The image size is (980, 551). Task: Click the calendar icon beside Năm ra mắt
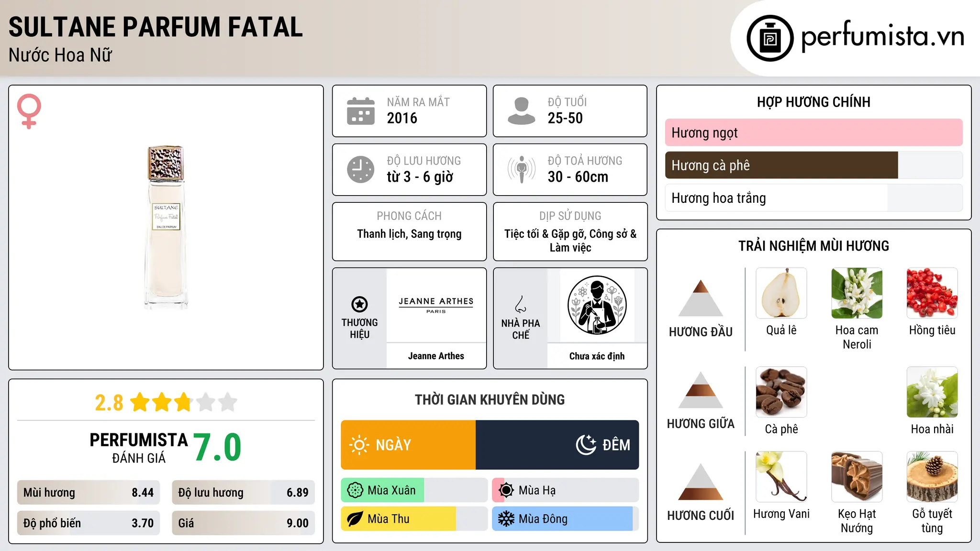pos(361,111)
